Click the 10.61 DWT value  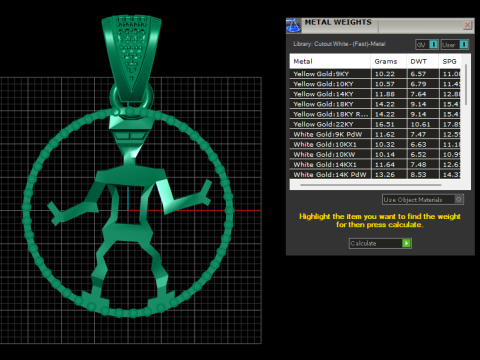coord(420,124)
